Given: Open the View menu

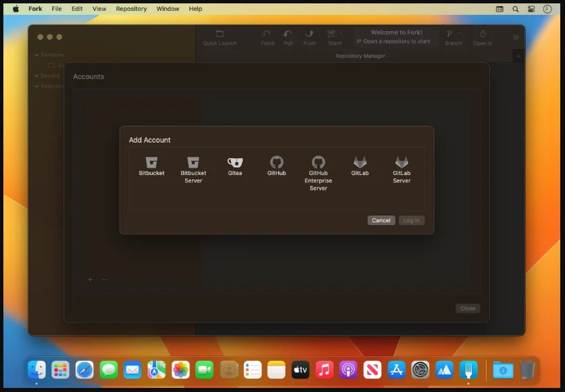Looking at the screenshot, I should (99, 9).
